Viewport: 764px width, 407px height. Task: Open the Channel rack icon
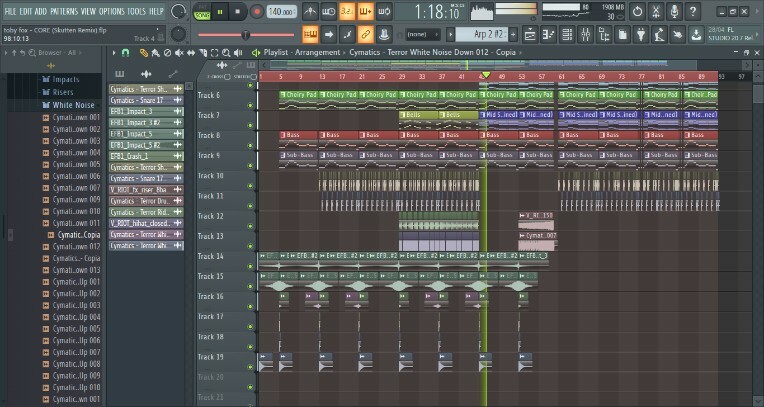pos(567,35)
